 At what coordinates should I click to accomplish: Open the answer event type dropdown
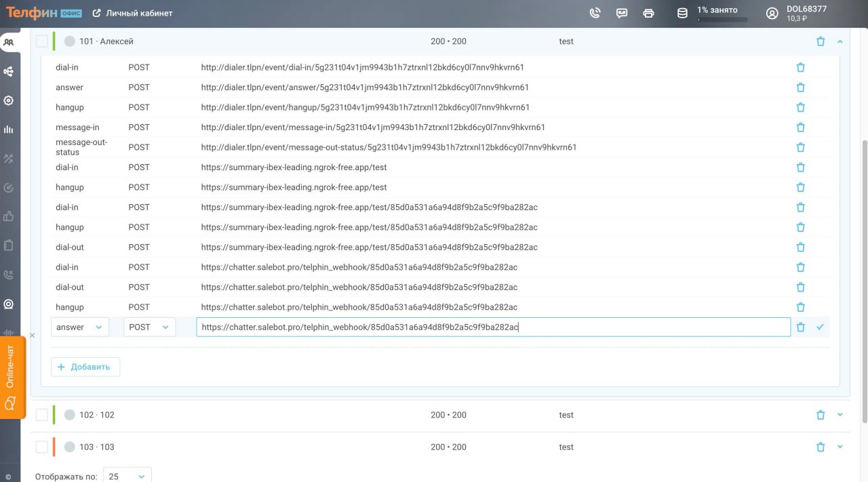pos(79,327)
